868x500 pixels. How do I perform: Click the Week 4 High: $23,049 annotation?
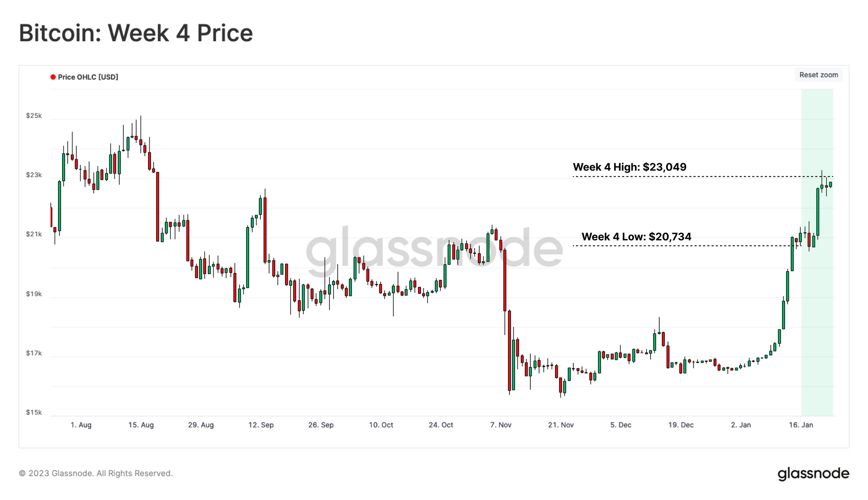pyautogui.click(x=629, y=167)
